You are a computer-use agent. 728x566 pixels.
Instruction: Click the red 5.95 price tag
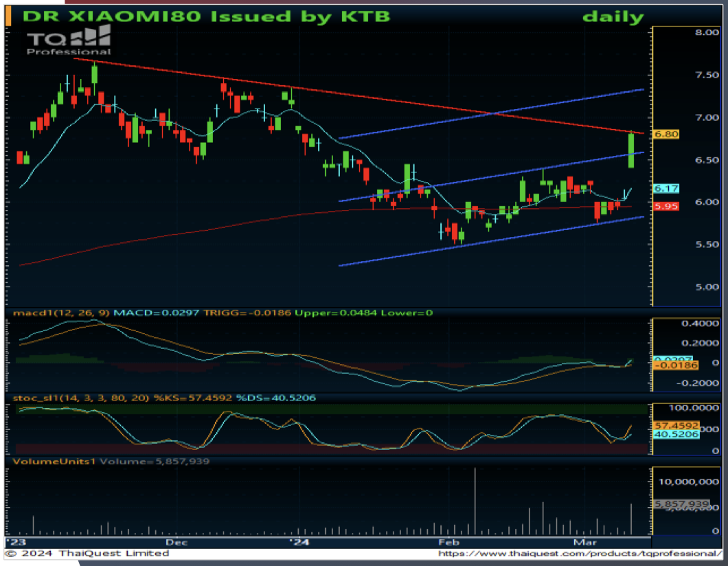[666, 206]
